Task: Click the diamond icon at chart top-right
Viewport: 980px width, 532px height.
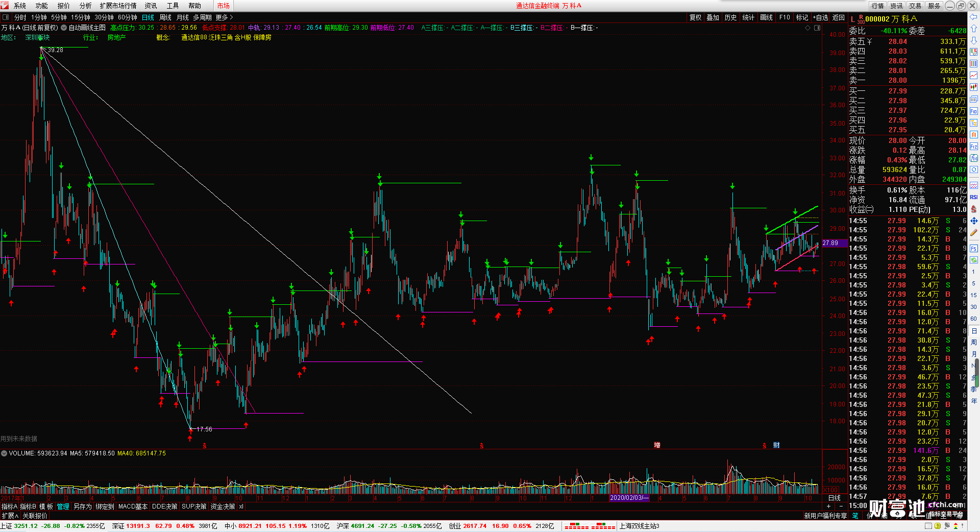Action: (x=807, y=28)
